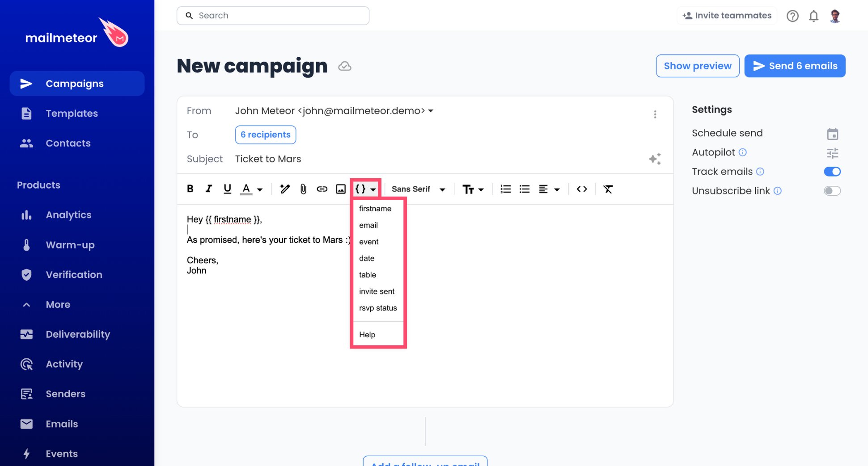
Task: Go to Templates in the sidebar
Action: click(x=77, y=113)
